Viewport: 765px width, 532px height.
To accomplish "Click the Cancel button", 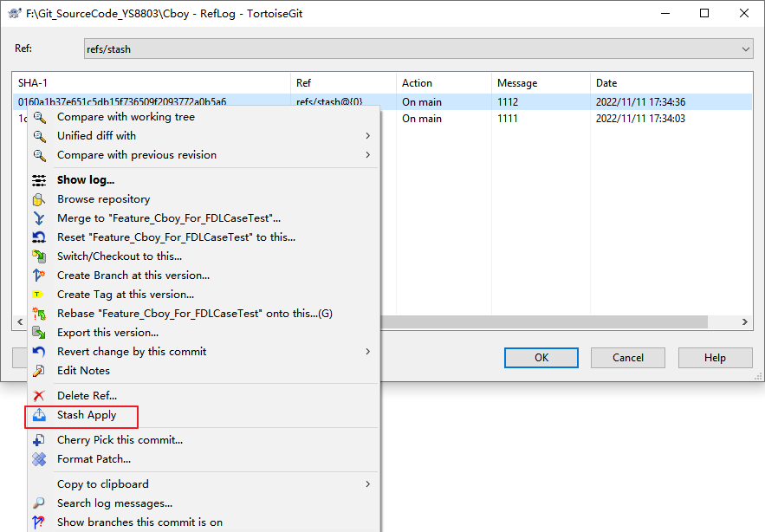I will pos(628,358).
